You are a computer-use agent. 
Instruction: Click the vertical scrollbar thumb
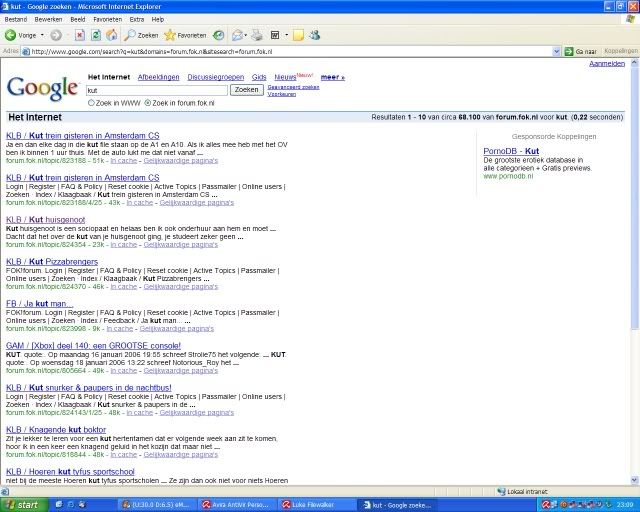[635, 198]
